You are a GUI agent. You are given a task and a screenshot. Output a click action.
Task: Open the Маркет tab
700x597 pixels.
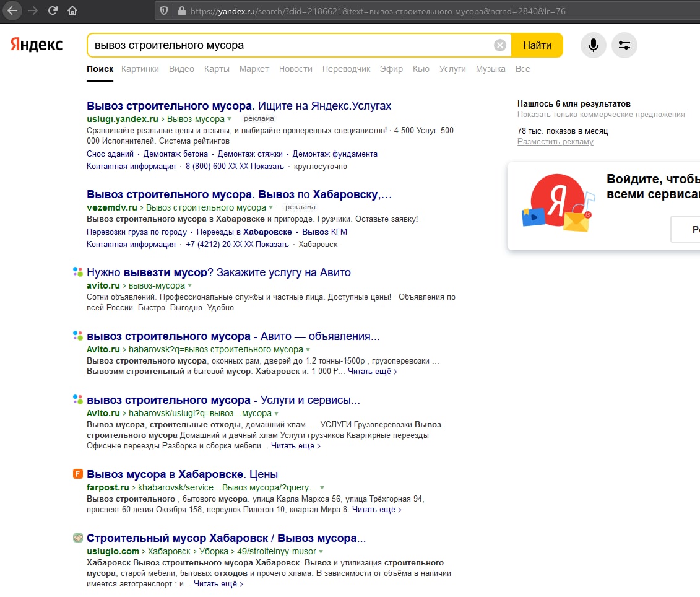(x=254, y=69)
